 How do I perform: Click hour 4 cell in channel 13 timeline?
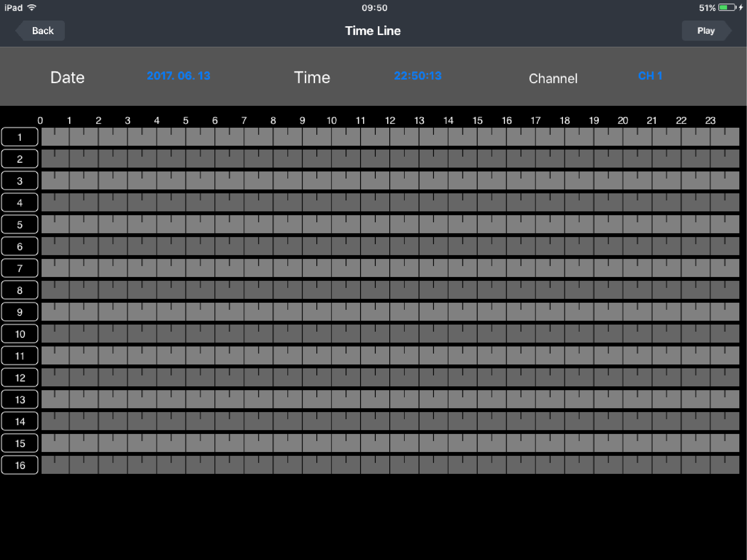[x=171, y=399]
